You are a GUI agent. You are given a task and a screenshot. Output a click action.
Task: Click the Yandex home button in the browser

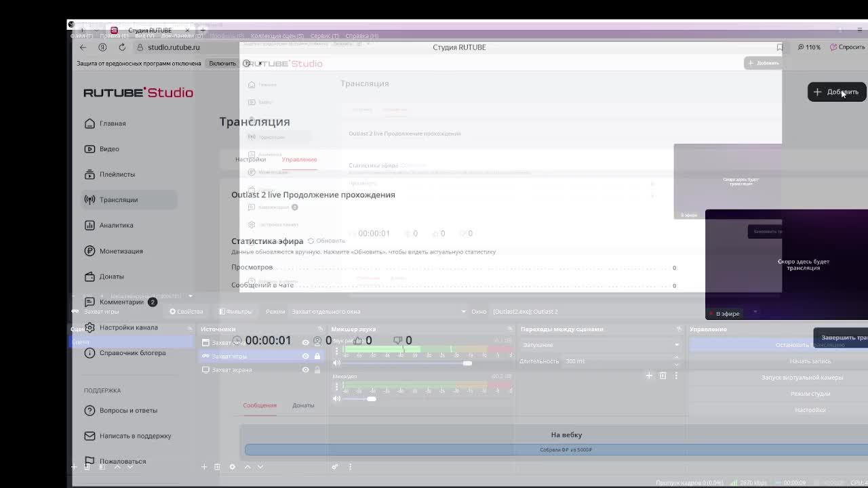point(102,47)
